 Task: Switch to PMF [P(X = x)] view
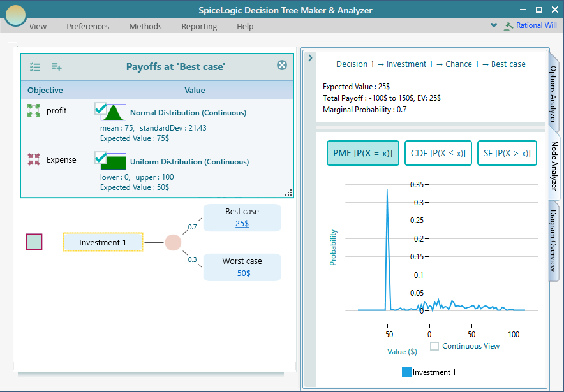click(x=362, y=153)
